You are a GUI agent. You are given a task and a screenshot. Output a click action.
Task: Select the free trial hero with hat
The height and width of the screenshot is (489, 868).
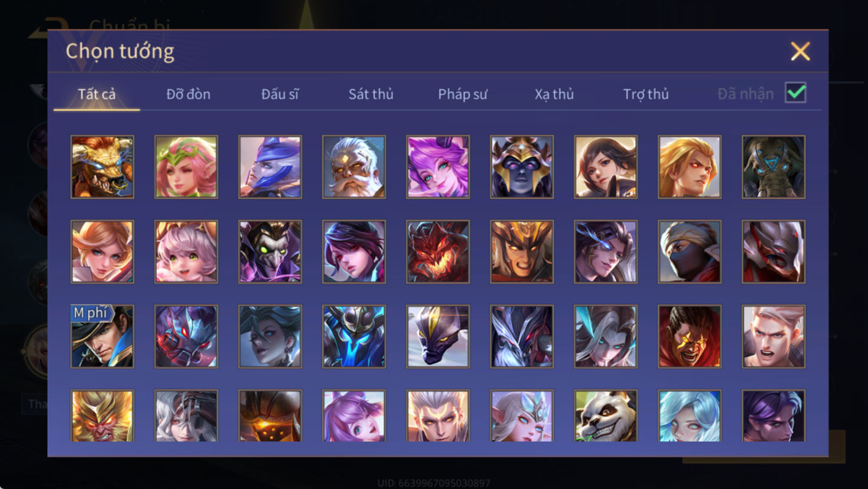click(x=102, y=336)
